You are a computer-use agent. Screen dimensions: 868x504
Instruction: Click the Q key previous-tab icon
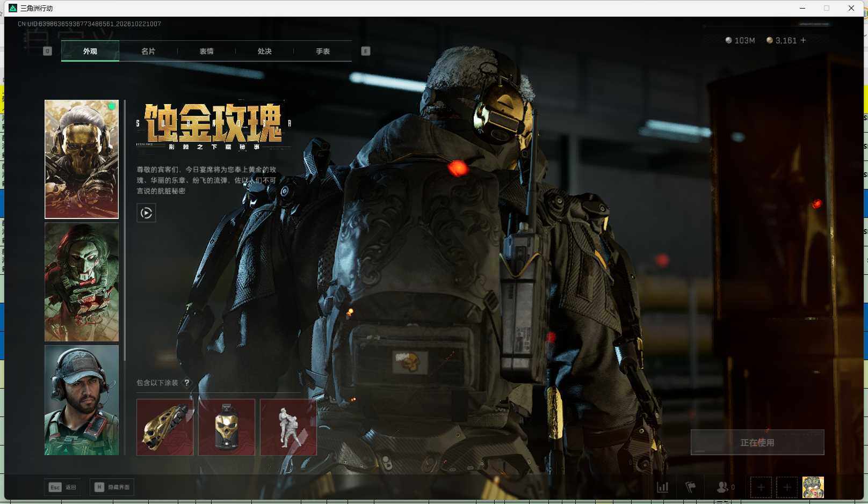[x=47, y=51]
